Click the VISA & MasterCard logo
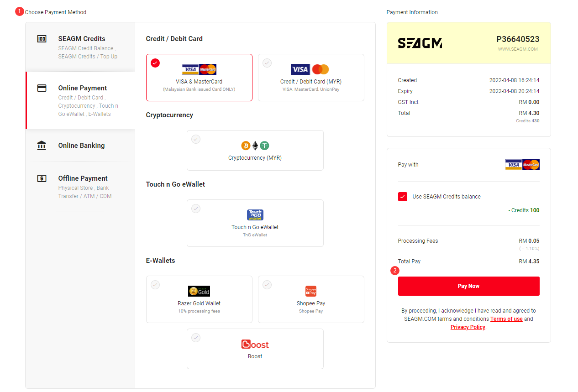This screenshot has width=578, height=392. [x=199, y=69]
